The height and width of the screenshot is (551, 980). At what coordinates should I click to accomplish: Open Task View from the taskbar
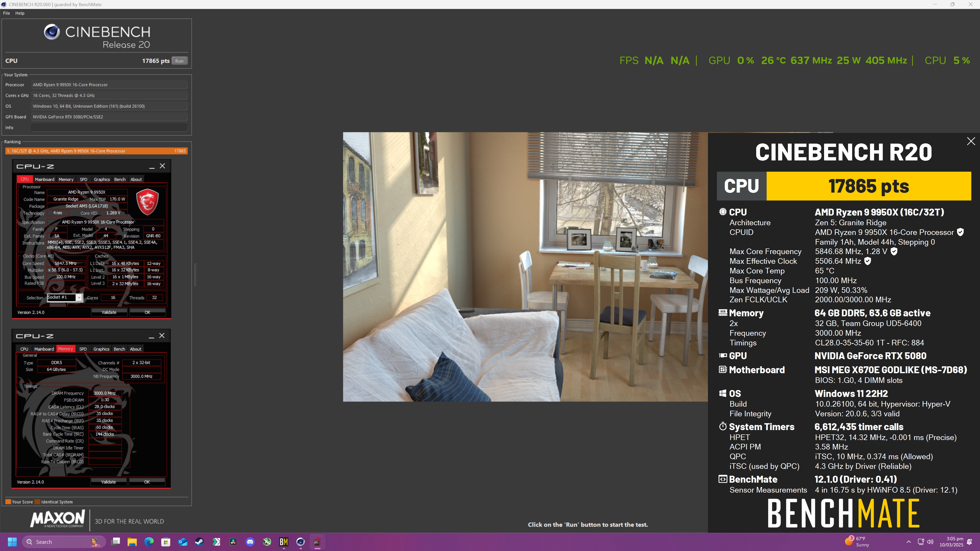[116, 542]
